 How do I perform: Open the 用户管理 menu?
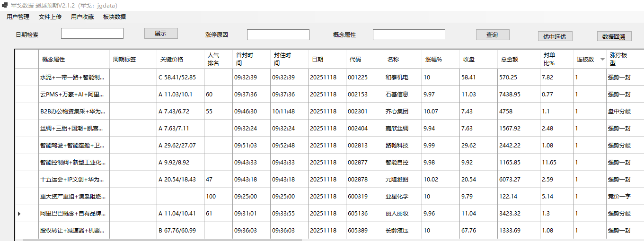[x=18, y=17]
